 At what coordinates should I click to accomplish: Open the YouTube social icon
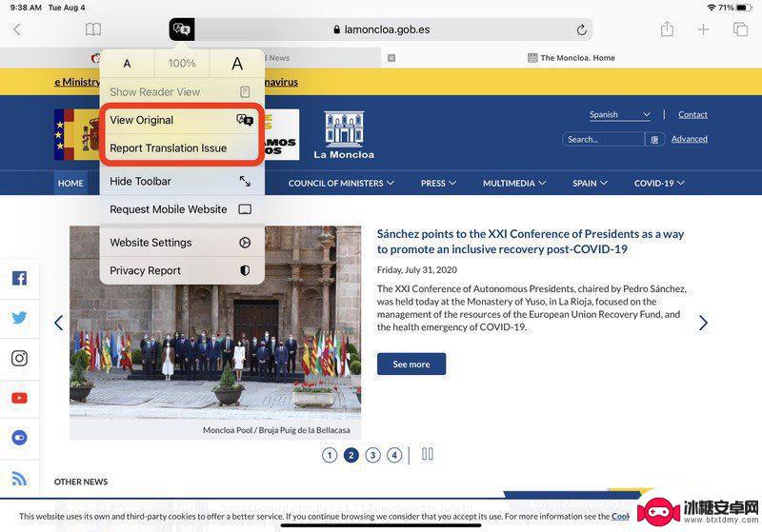[19, 398]
